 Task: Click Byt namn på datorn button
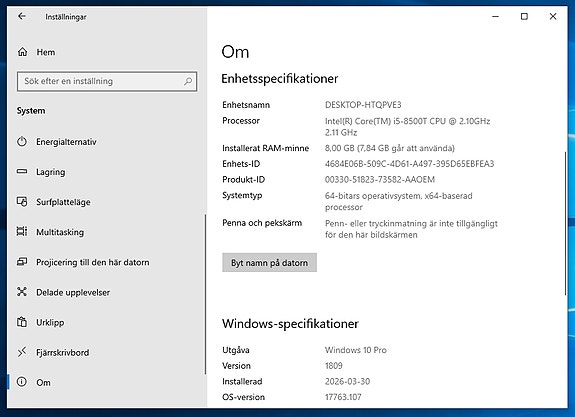click(x=269, y=263)
